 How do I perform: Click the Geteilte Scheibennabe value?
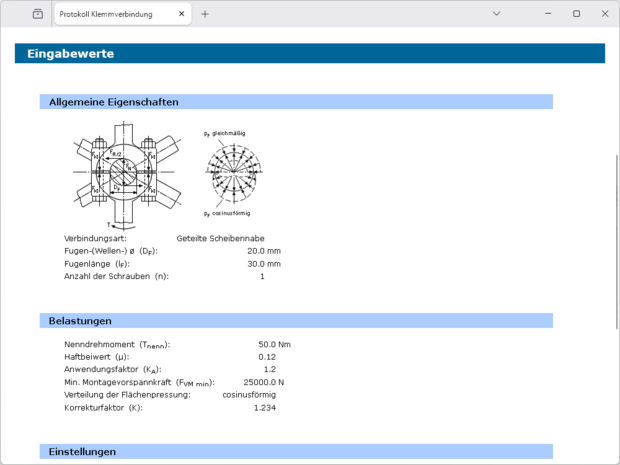tap(220, 238)
